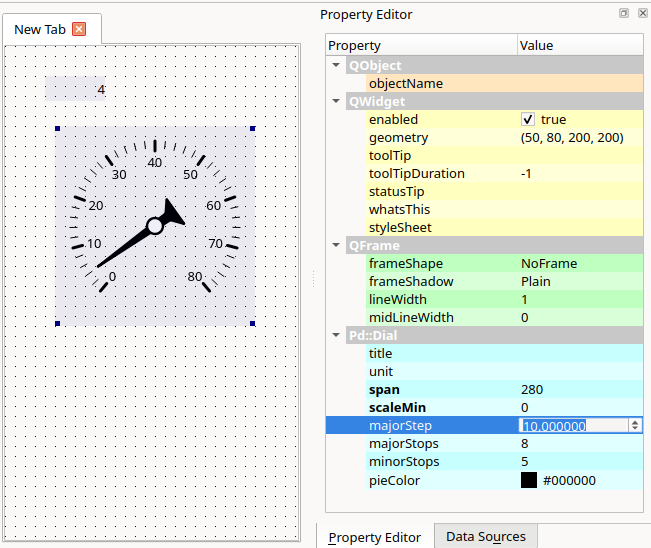Click the NoFrame value
Viewport: 651px width, 548px height.
(x=549, y=263)
